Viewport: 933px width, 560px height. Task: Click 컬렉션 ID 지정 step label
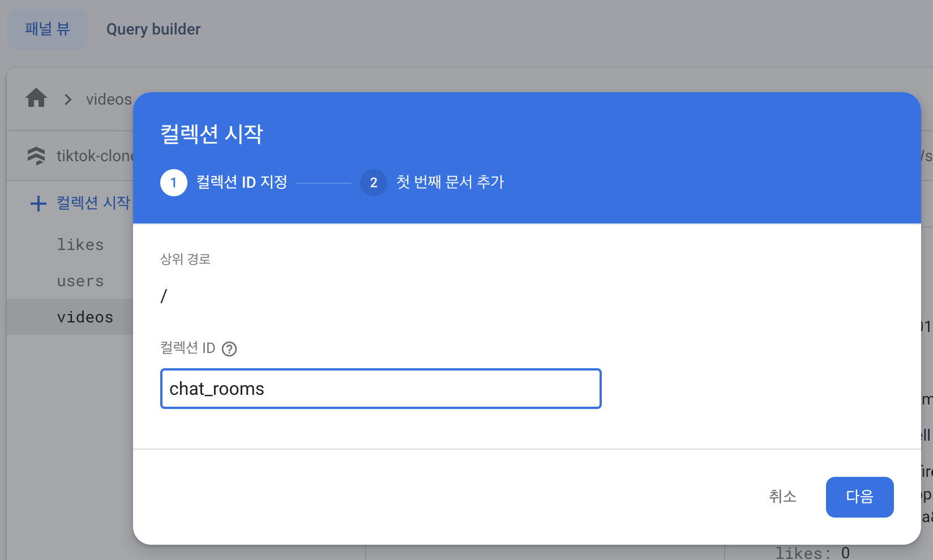coord(242,182)
